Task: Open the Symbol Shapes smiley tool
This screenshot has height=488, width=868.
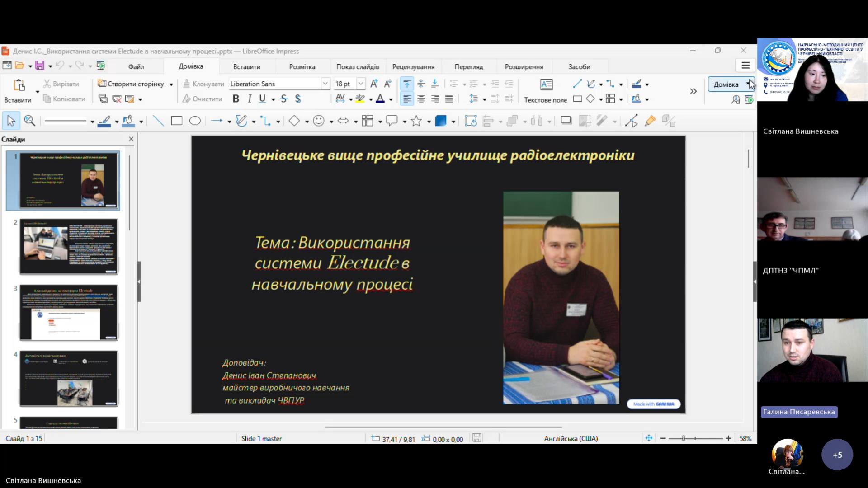Action: 319,121
